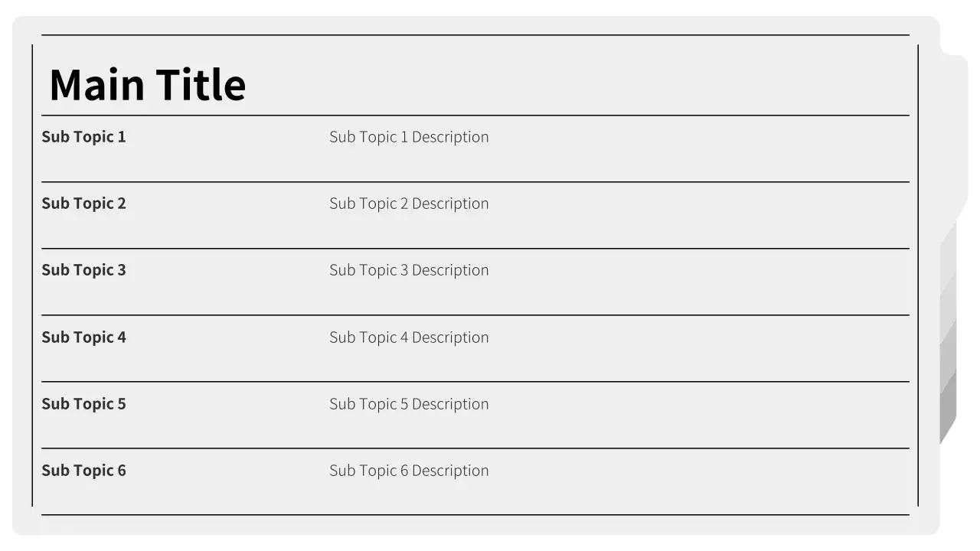
Task: Select the Sub Topic 6 Description text
Action: [409, 471]
